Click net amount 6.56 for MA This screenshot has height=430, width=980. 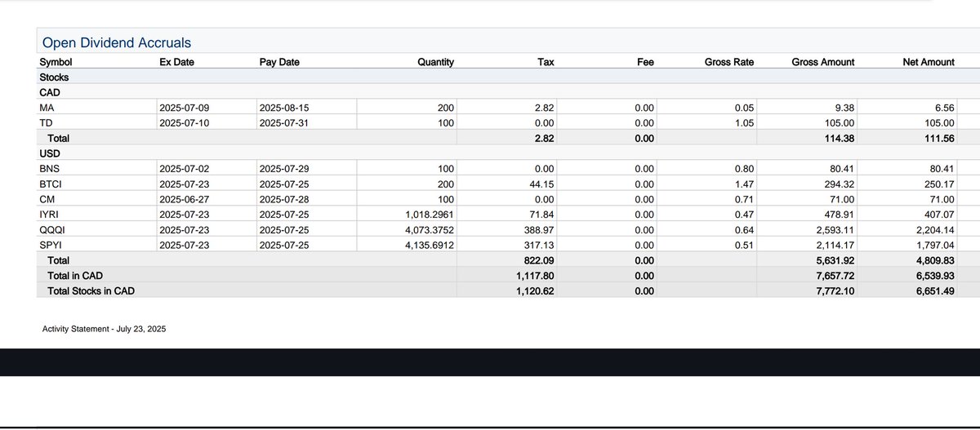click(945, 108)
